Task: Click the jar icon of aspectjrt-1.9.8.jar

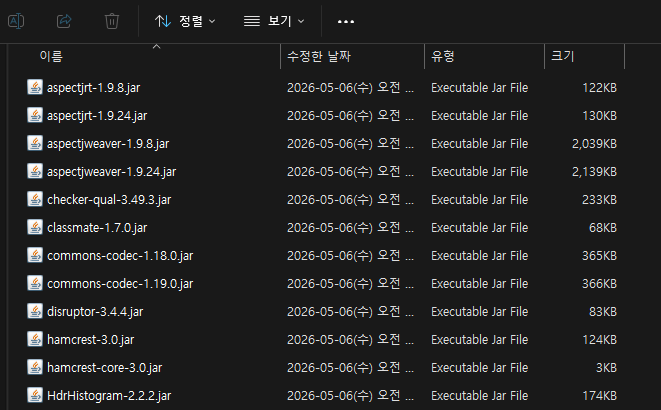Action: coord(35,87)
